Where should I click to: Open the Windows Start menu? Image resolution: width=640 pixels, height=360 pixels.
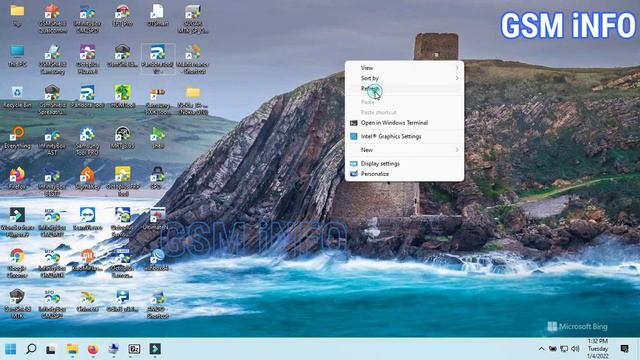[11, 349]
